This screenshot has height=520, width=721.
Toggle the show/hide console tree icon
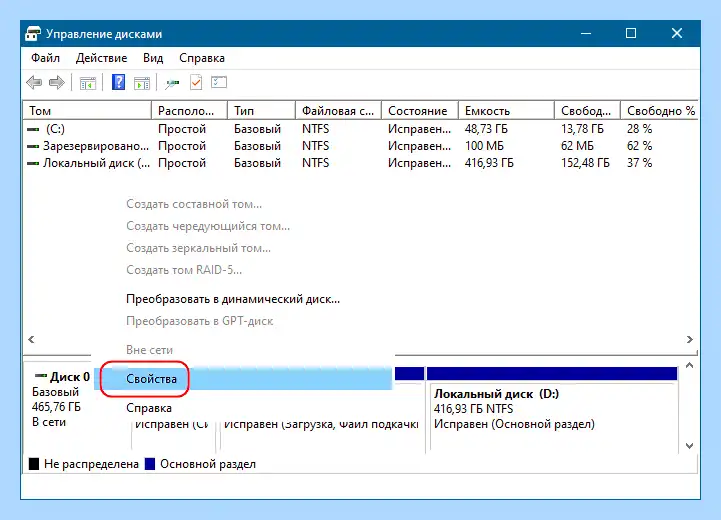point(88,83)
